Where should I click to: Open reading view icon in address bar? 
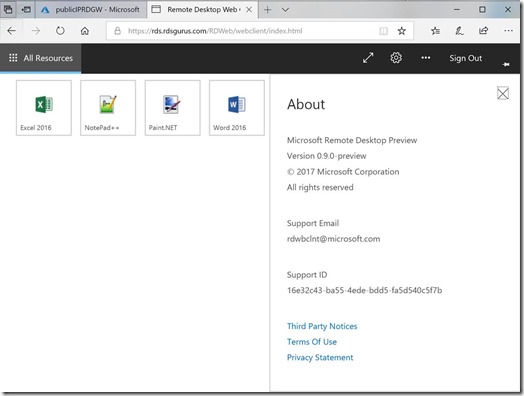coord(383,31)
